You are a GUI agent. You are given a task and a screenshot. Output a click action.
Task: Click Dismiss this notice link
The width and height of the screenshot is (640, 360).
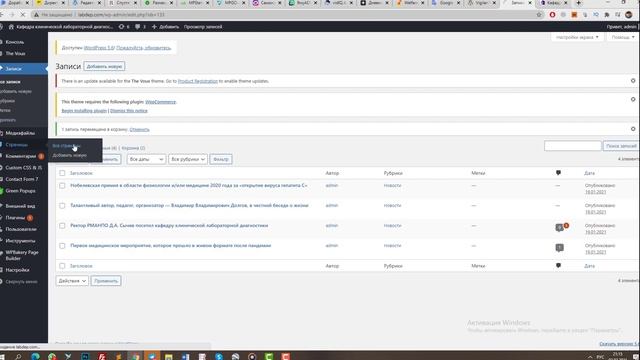[129, 111]
